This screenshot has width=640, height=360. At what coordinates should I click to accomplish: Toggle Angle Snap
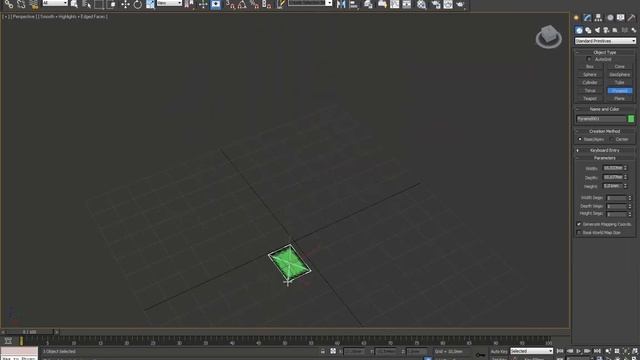tap(242, 4)
